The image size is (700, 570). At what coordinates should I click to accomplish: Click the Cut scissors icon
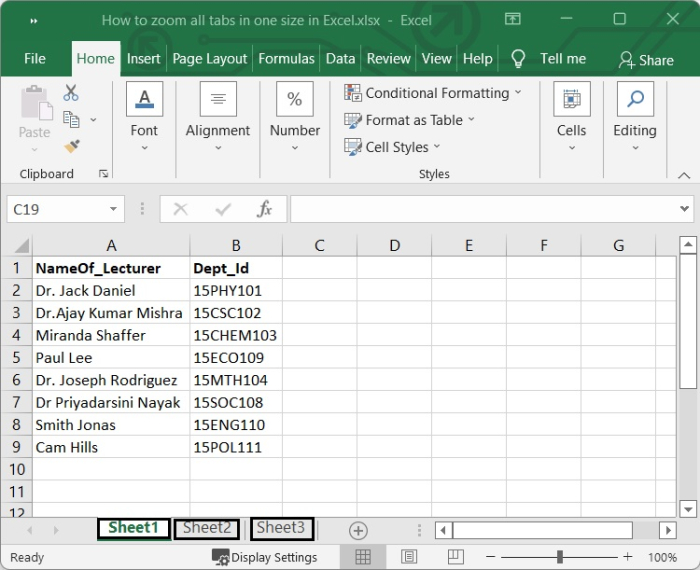click(x=71, y=93)
